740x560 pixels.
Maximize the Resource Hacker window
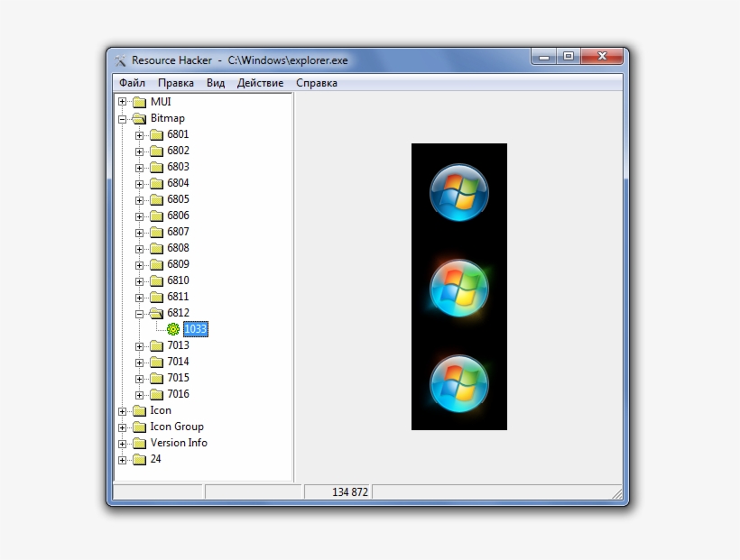(x=569, y=57)
